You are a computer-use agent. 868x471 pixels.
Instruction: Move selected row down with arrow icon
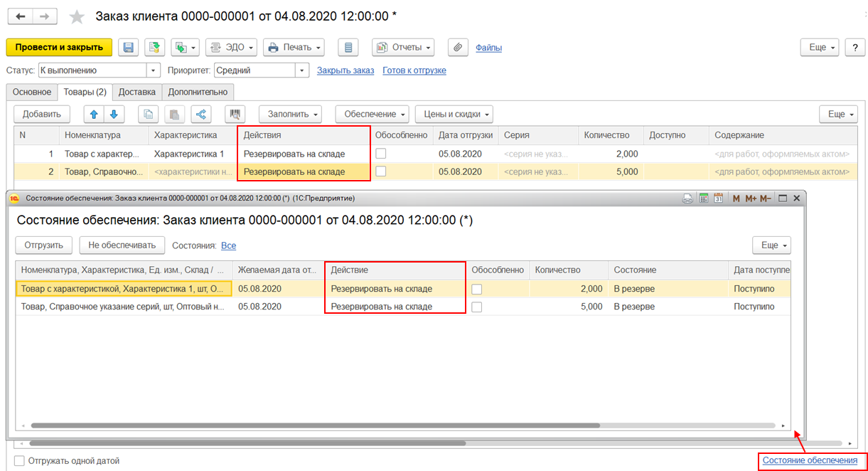pos(113,114)
